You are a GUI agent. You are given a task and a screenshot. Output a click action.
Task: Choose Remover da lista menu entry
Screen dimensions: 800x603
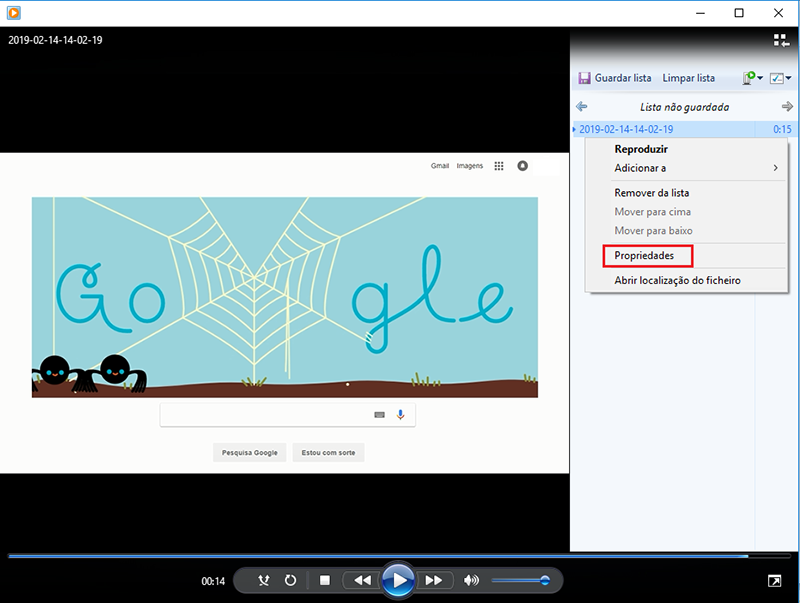click(685, 193)
